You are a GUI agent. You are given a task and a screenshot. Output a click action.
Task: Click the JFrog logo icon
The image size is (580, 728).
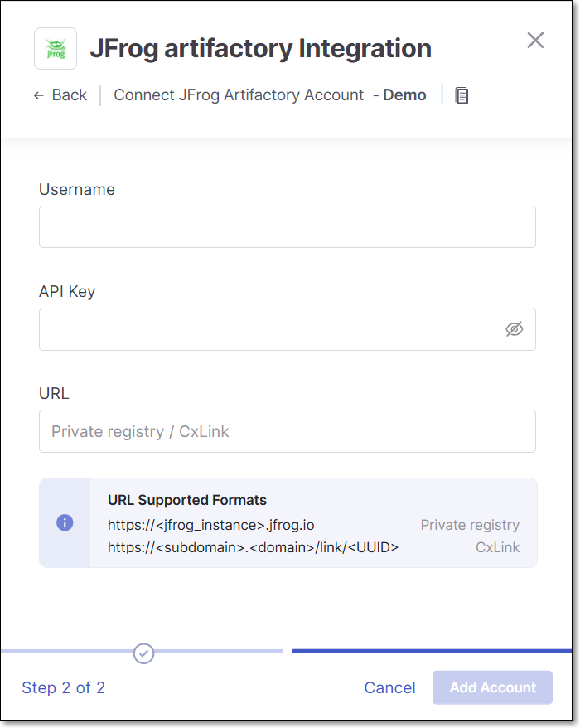[56, 48]
